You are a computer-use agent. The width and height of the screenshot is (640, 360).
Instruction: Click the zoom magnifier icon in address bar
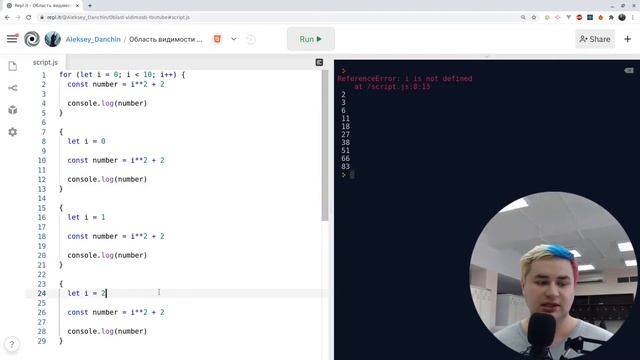click(523, 18)
